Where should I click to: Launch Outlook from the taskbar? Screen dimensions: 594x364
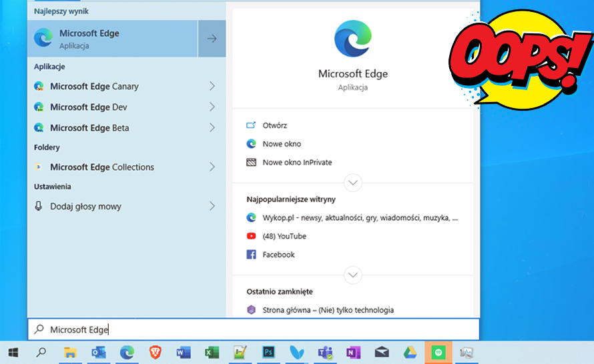coord(99,353)
